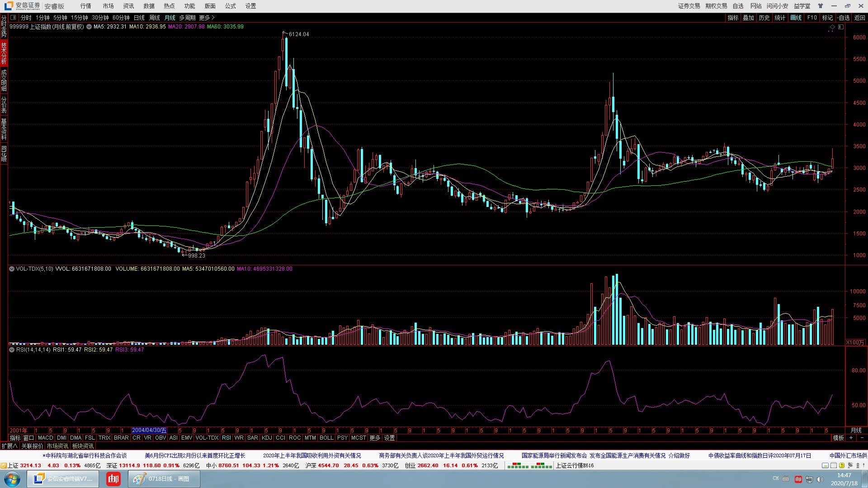Click the small window icon left of 分时

coord(13,18)
